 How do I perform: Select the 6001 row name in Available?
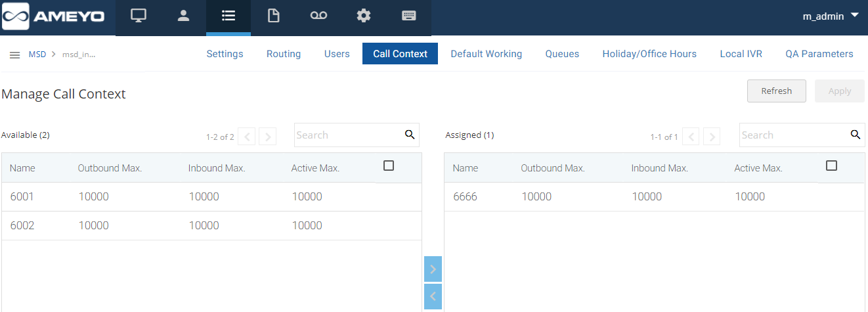pos(22,196)
